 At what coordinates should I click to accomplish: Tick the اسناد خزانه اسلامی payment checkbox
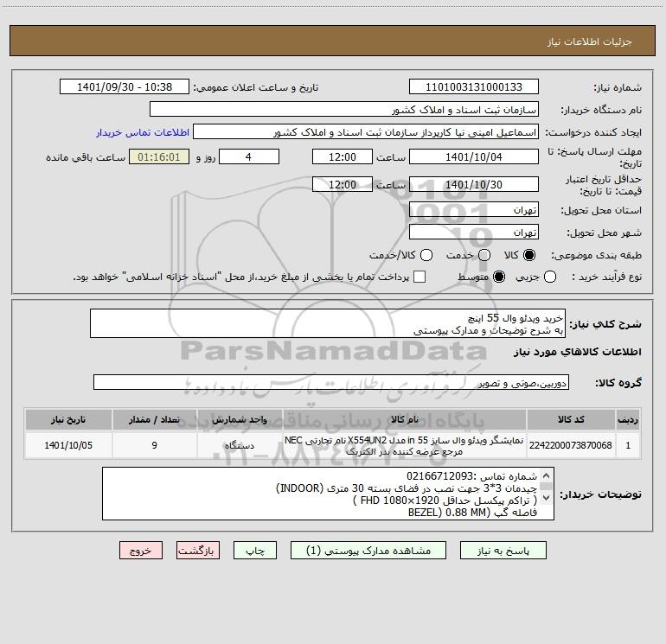coord(419,277)
